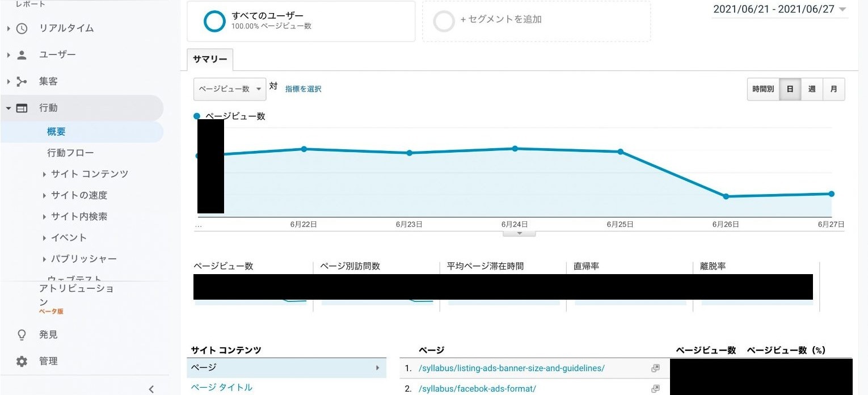Click the 直帰率 metric heading
The height and width of the screenshot is (395, 868).
586,266
